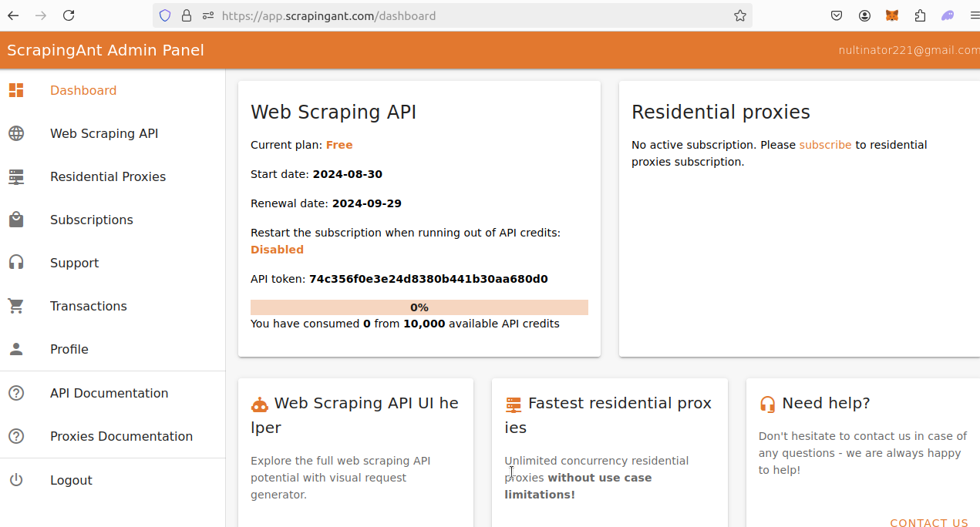
Task: Bookmark this page with the star icon
Action: point(740,15)
